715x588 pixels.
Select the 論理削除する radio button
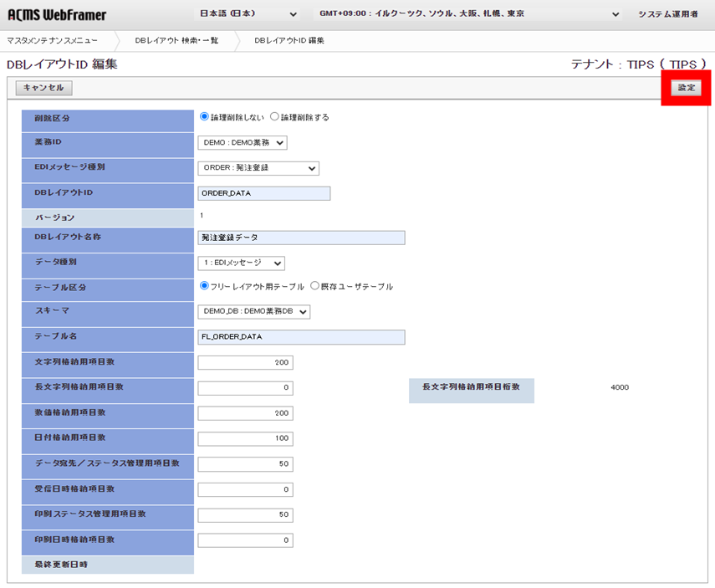pyautogui.click(x=274, y=117)
